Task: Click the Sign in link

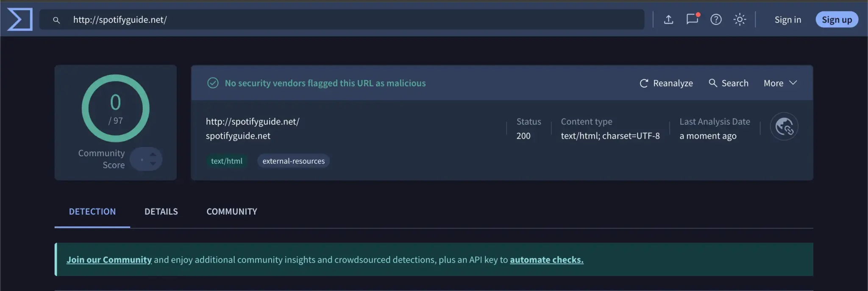Action: (787, 20)
